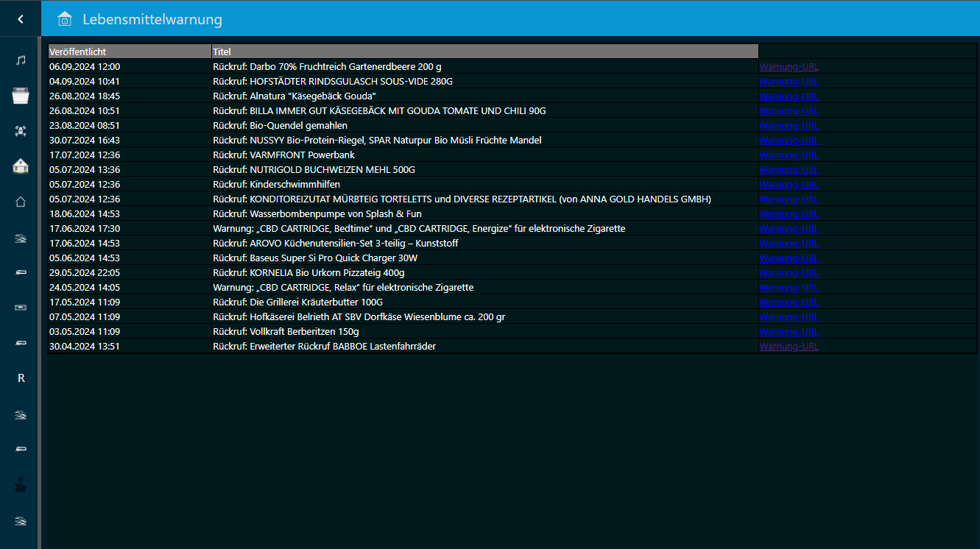
Task: Open Warnung-URL for Vollkraft Berberitzen 150g
Action: coord(789,331)
